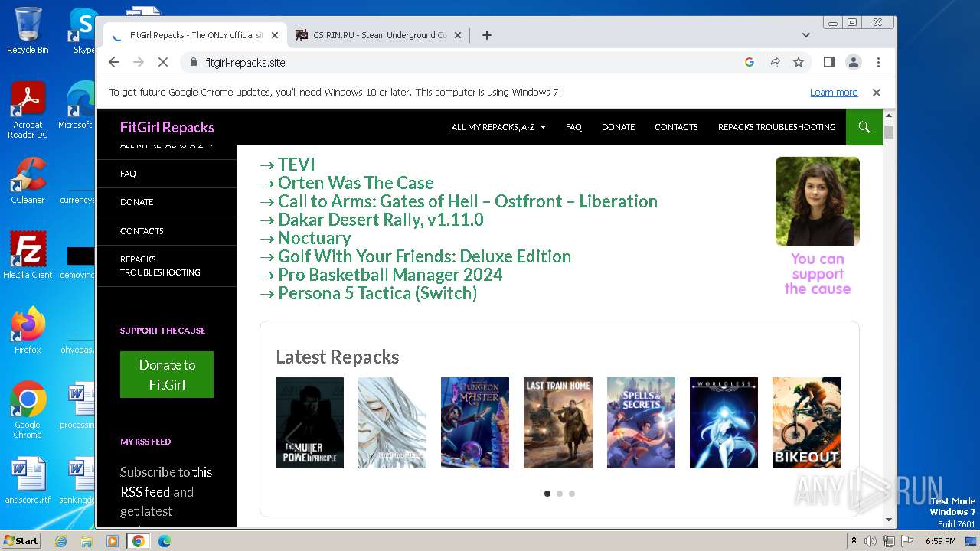Open The Muller-Powell Principle cover thumbnail
980x551 pixels.
(309, 422)
